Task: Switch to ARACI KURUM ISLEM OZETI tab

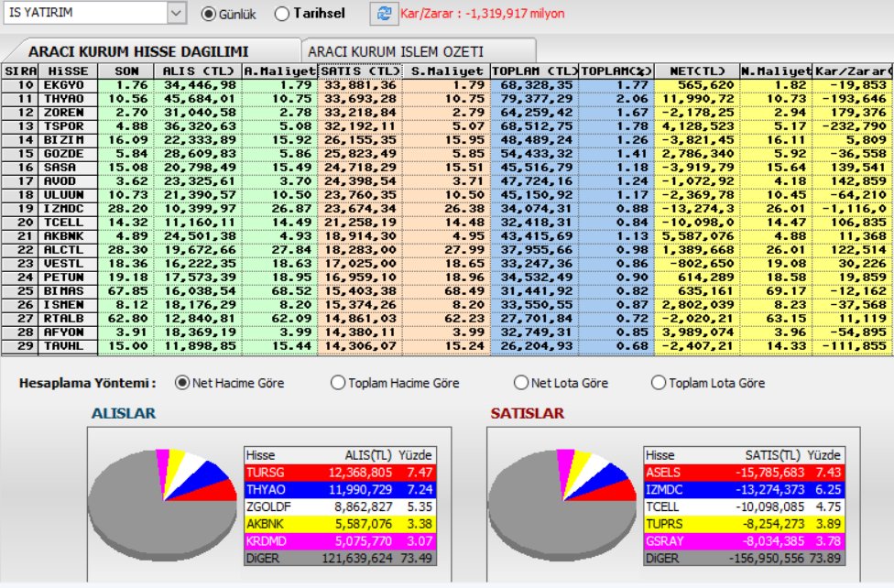Action: pyautogui.click(x=396, y=51)
